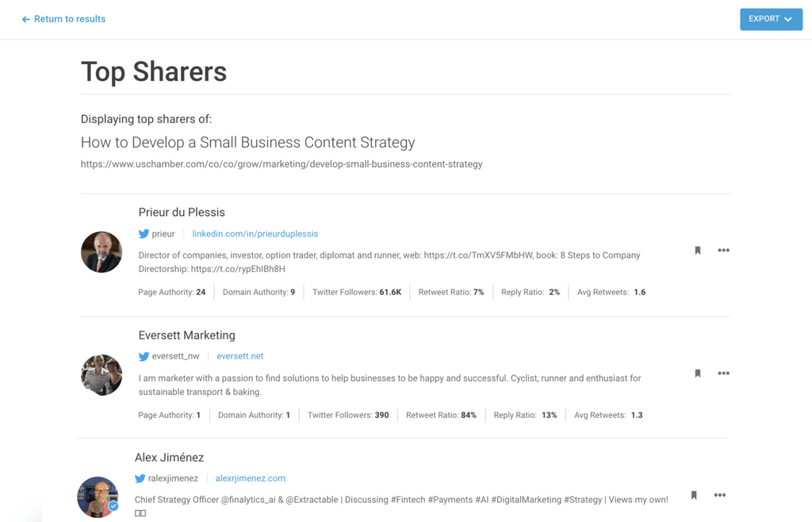Open linkedin.com/in/prieurduplessis link
812x522 pixels.
point(255,234)
